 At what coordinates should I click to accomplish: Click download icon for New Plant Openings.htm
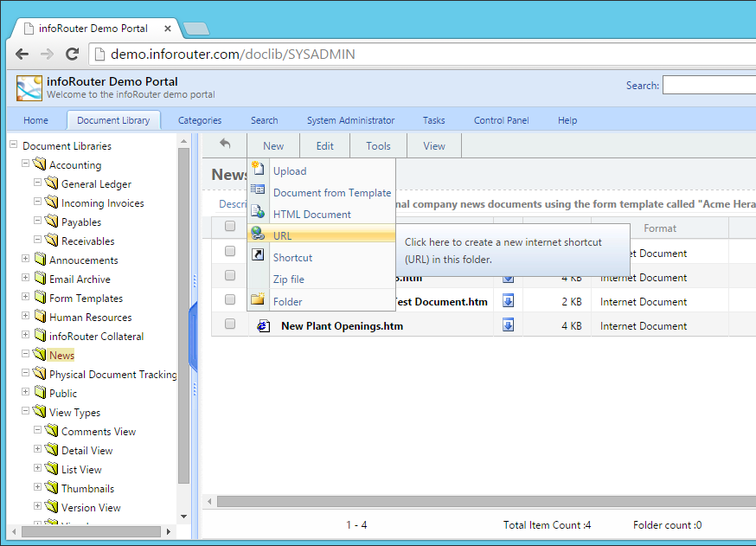tap(508, 324)
